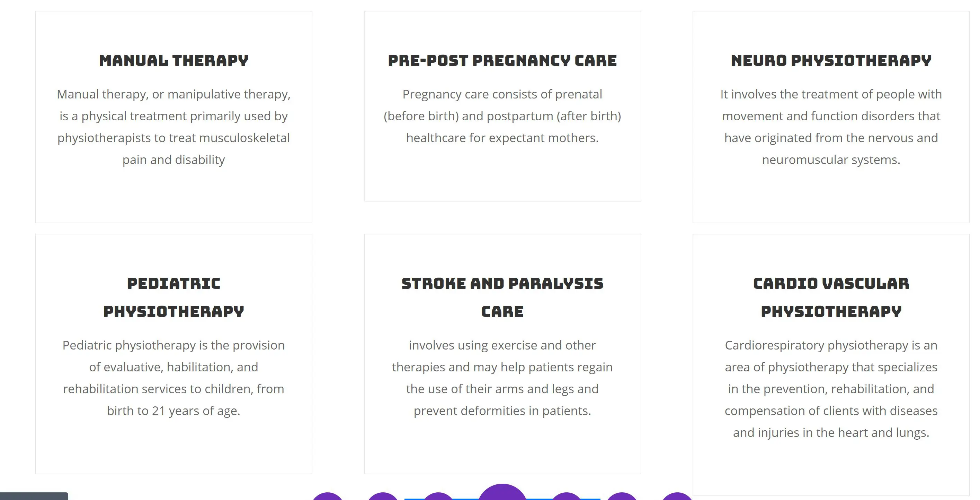Select the Cardio Vascular Physiotherapy heading

(x=831, y=298)
